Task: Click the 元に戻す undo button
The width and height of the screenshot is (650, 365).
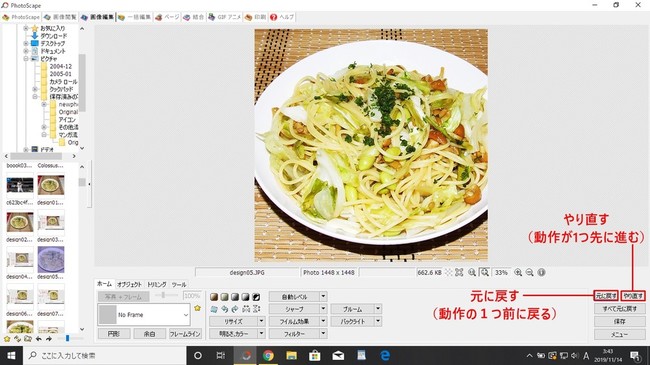Action: point(606,296)
